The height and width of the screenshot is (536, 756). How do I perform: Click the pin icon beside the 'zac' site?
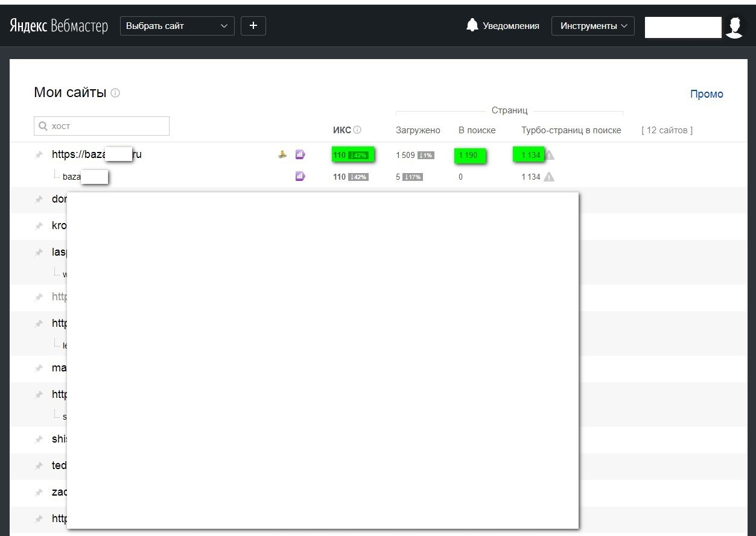(x=39, y=492)
